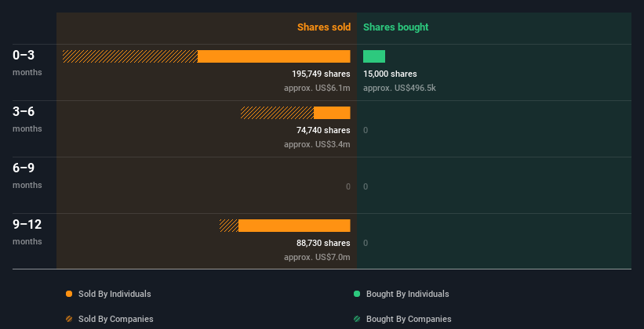This screenshot has width=644, height=329.
Task: Click the 6–9 months row label
Action: pos(27,175)
